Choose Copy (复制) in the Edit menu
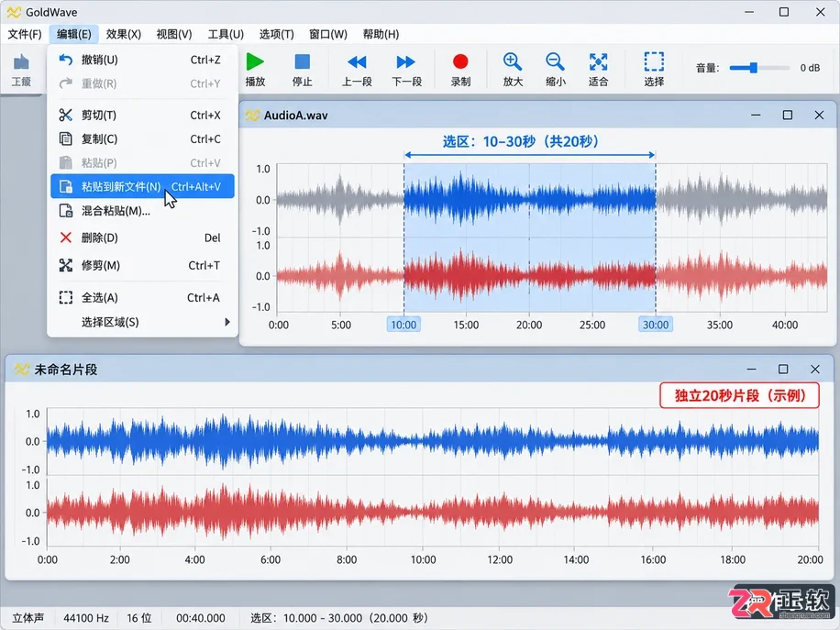 pos(142,138)
